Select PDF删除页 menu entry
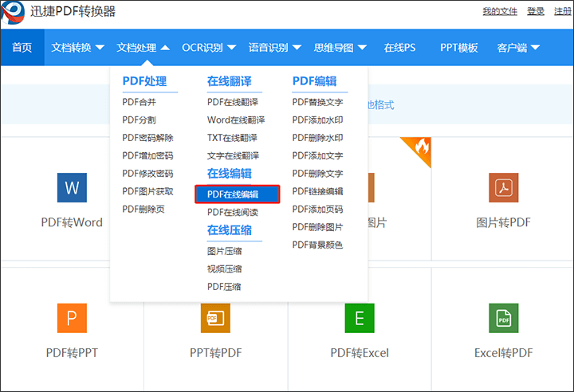The width and height of the screenshot is (574, 392). (143, 210)
